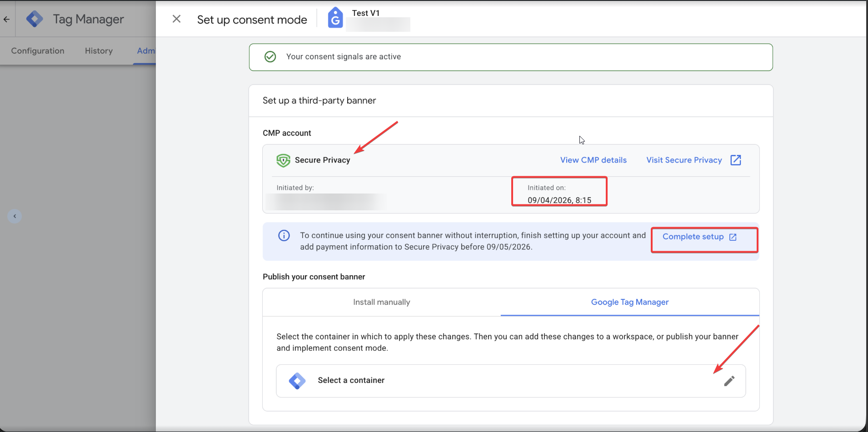This screenshot has height=432, width=868.
Task: Switch to the Install manually tab
Action: click(x=381, y=302)
